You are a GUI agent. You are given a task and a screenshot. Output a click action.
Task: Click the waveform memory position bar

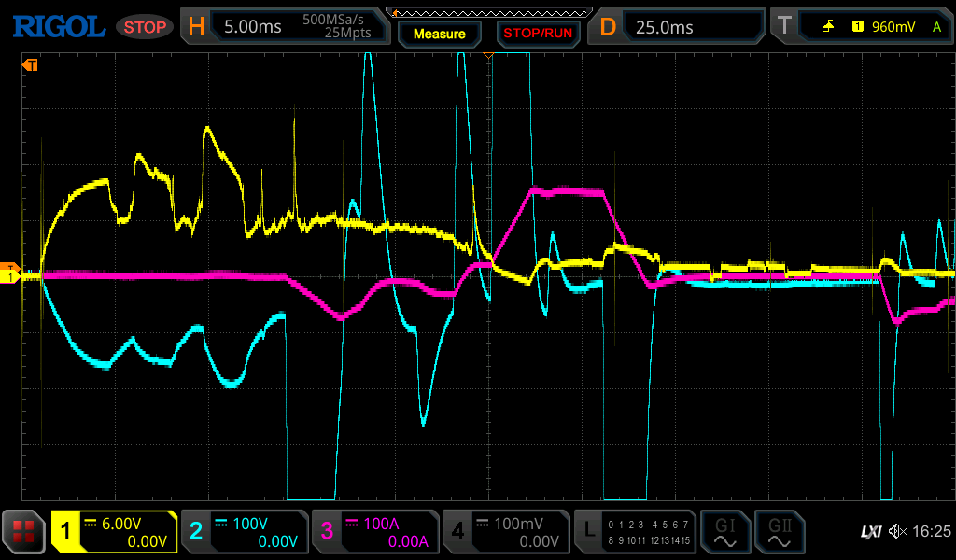[485, 12]
